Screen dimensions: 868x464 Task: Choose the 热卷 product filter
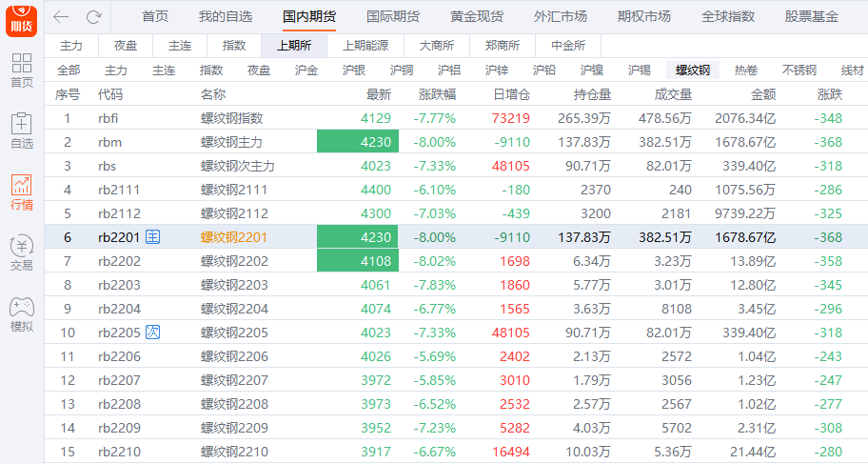click(746, 71)
